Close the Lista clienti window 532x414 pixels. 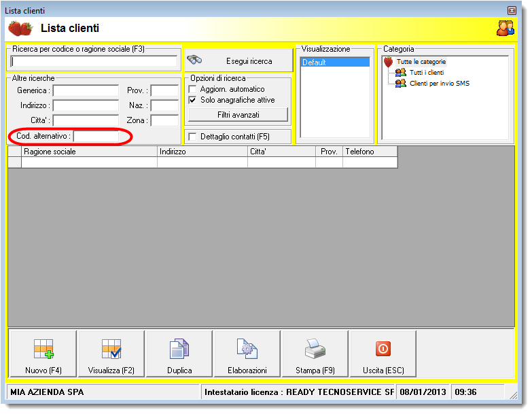coord(512,11)
